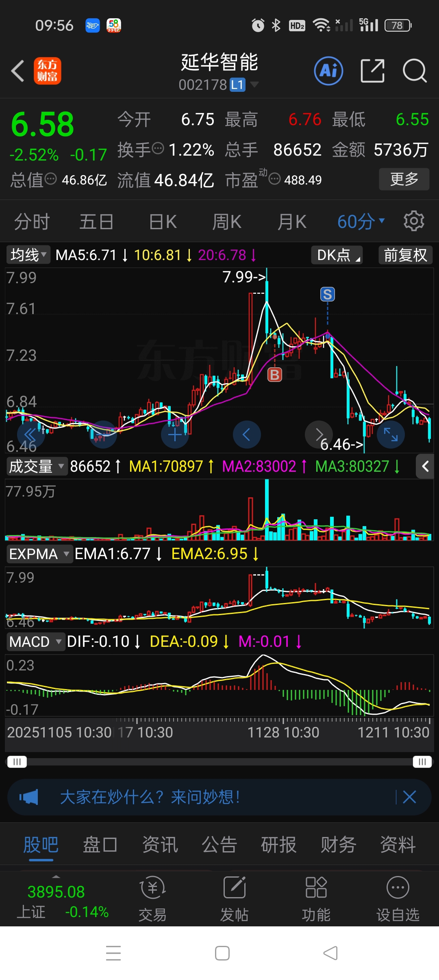439x980 pixels.
Task: Tap the 6.46 low price label
Action: pyautogui.click(x=341, y=444)
